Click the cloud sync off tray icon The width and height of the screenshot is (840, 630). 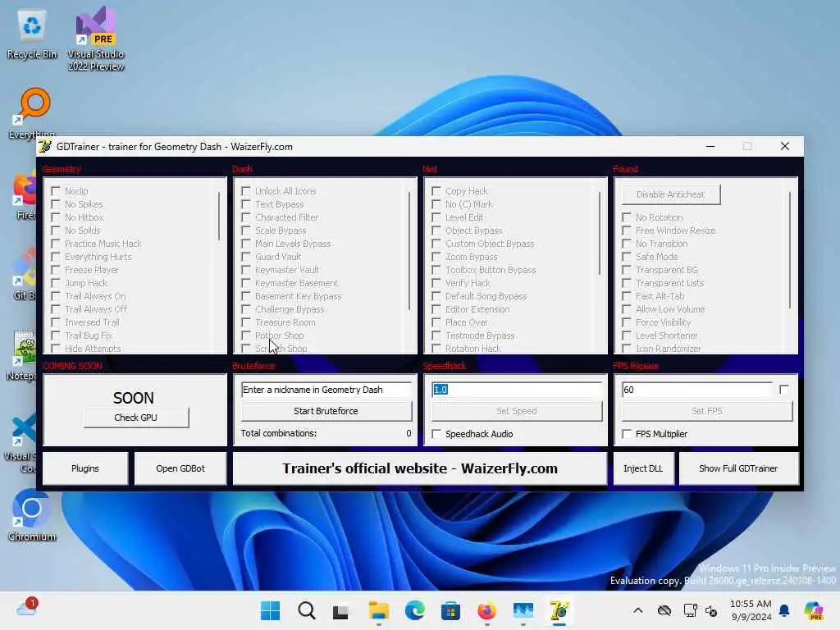point(664,610)
